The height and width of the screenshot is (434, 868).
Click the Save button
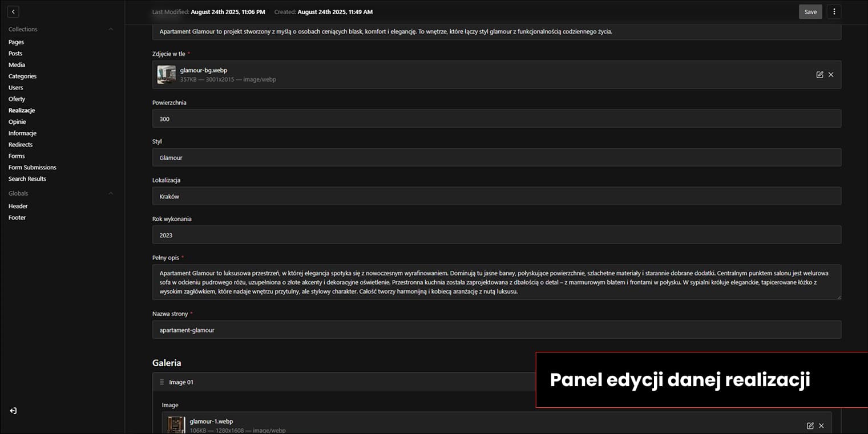pyautogui.click(x=810, y=11)
